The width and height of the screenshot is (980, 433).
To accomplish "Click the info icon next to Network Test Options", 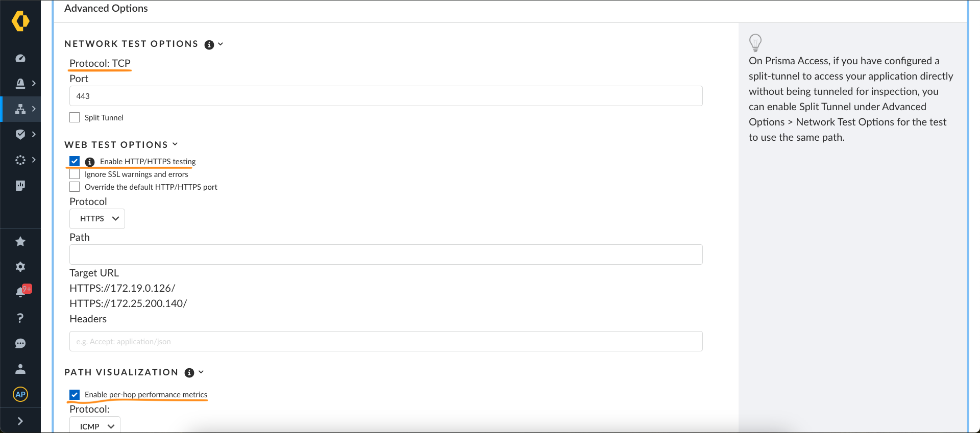I will pos(209,44).
